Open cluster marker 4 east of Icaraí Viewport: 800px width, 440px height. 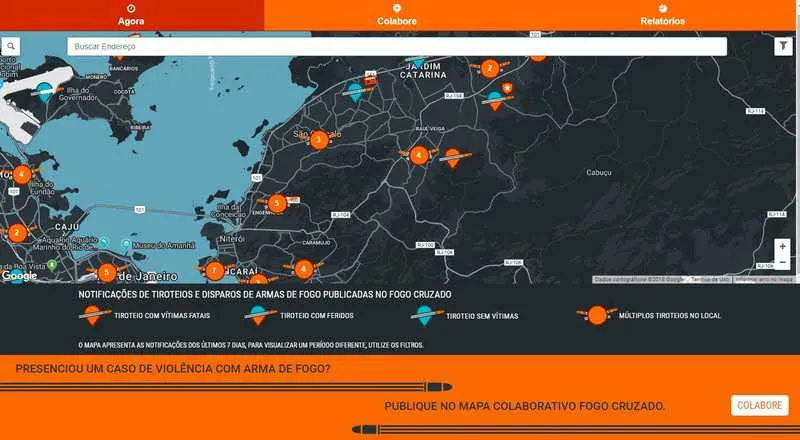304,269
